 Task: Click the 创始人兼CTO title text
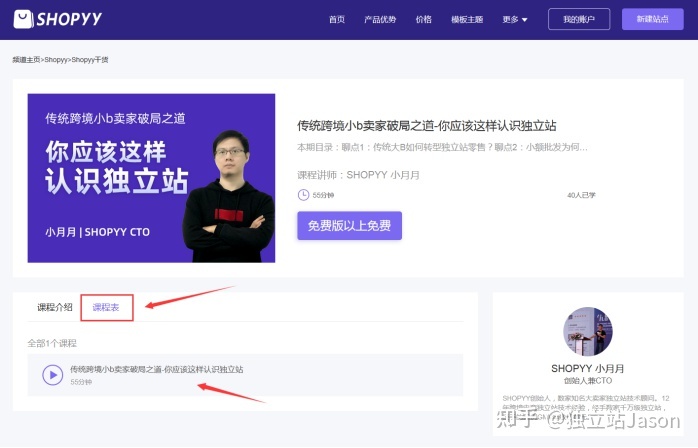pyautogui.click(x=588, y=381)
